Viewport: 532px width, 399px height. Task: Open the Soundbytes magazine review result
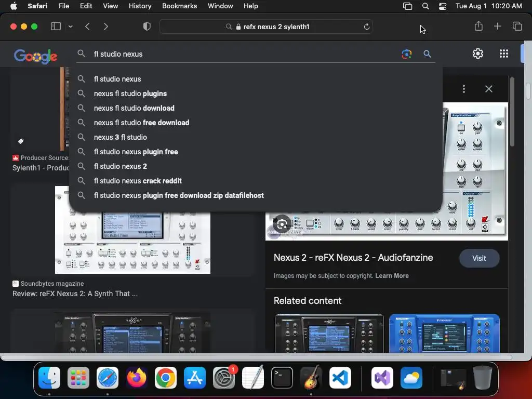tap(75, 294)
